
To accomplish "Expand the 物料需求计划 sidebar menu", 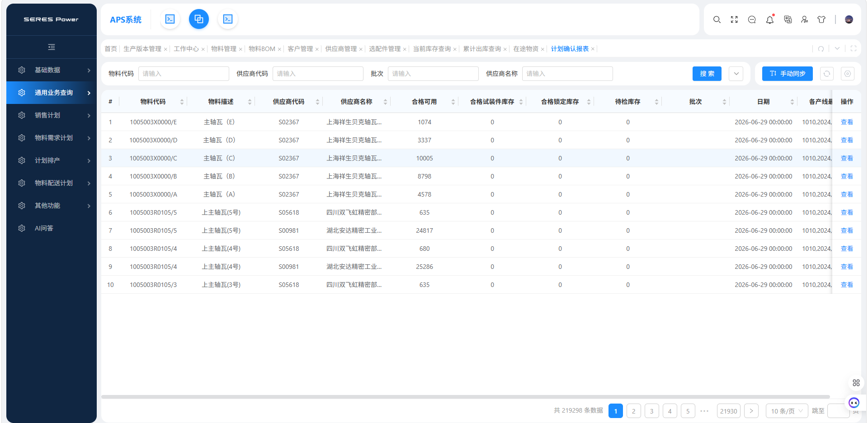I will coord(52,138).
